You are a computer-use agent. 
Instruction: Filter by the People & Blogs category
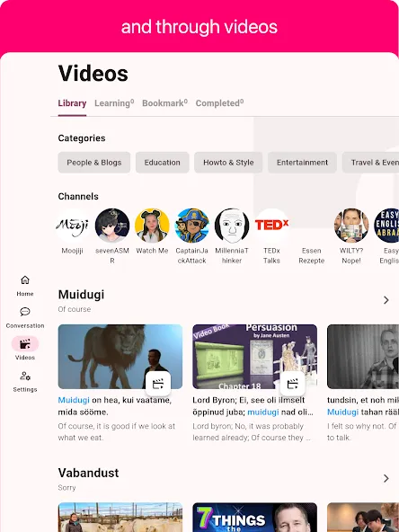point(94,163)
